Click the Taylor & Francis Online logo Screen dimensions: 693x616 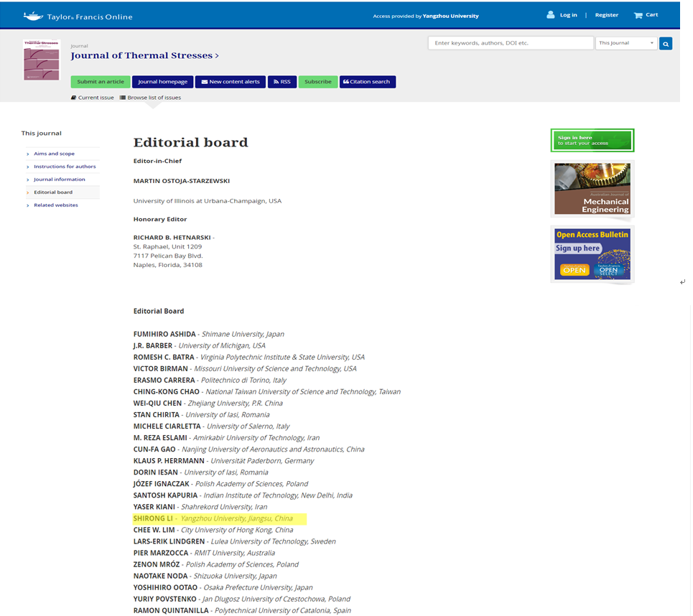[78, 16]
